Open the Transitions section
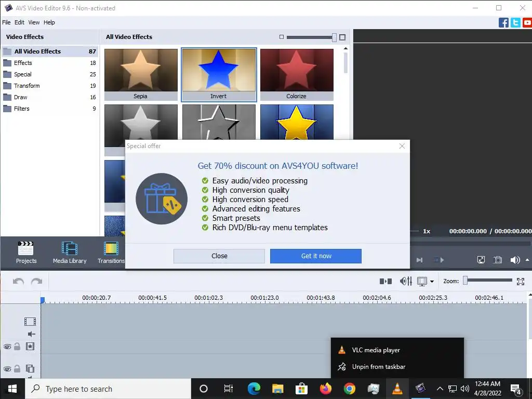The height and width of the screenshot is (399, 532). (111, 252)
